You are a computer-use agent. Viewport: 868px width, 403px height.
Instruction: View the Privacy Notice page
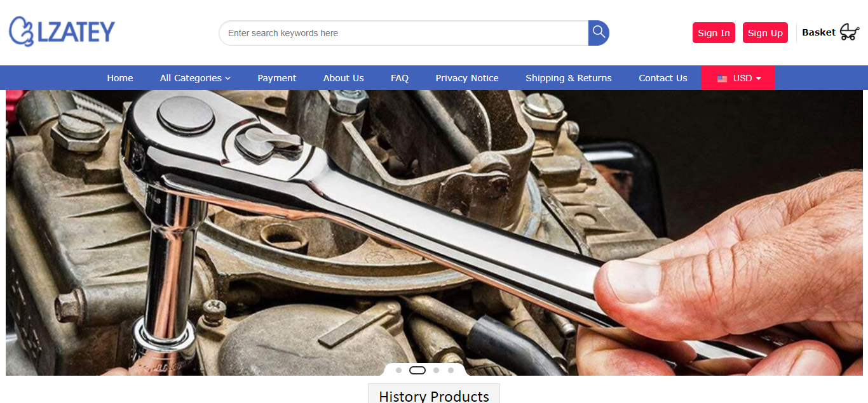(467, 78)
